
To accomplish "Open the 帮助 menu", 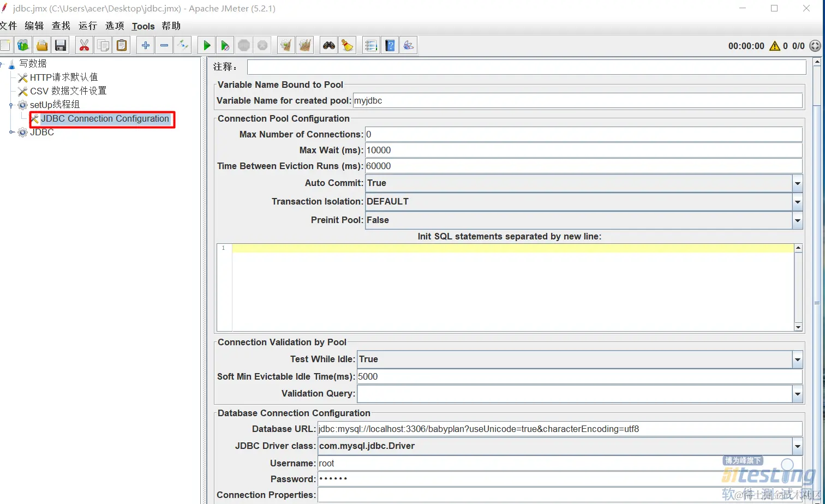I will pyautogui.click(x=171, y=26).
